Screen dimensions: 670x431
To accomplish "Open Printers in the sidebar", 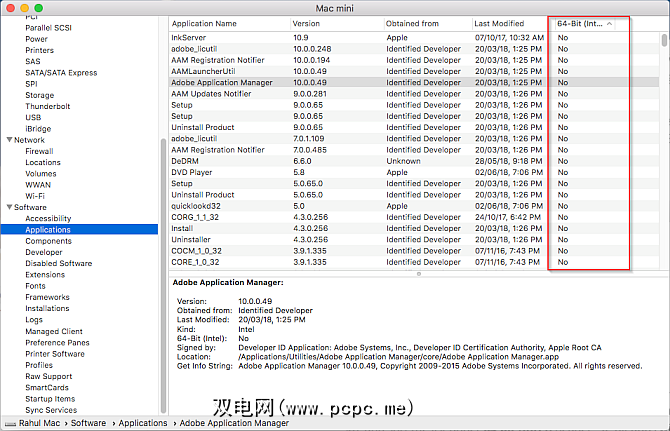I will click(x=39, y=50).
